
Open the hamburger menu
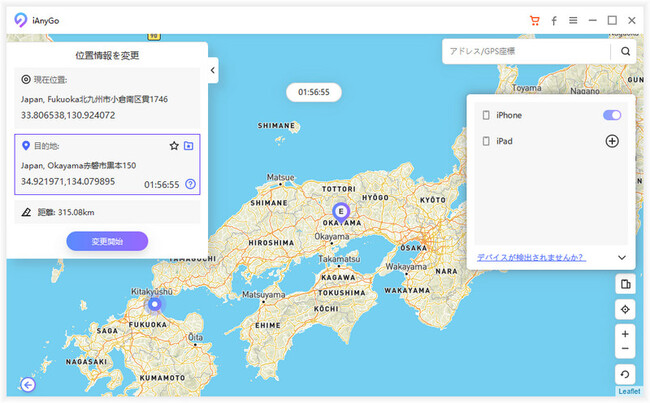point(573,20)
